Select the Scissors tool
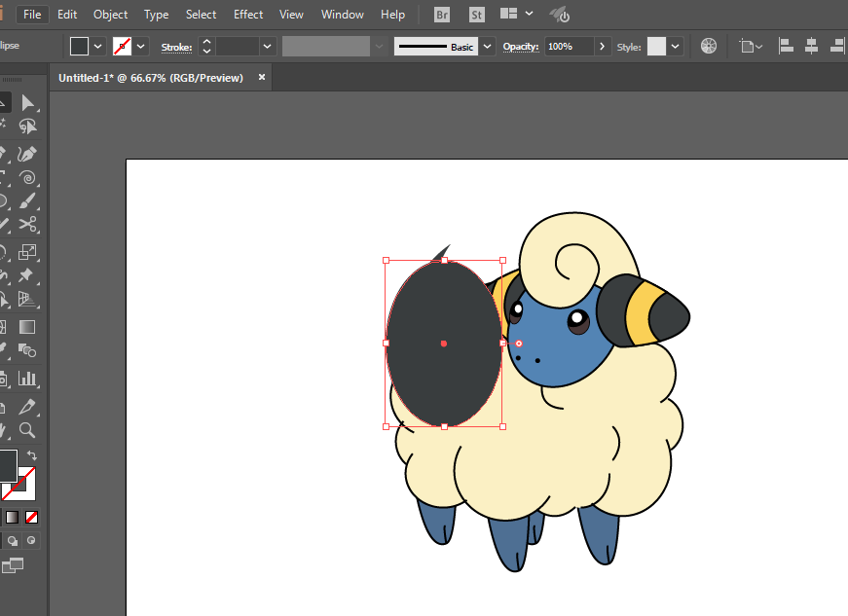 pyautogui.click(x=27, y=224)
